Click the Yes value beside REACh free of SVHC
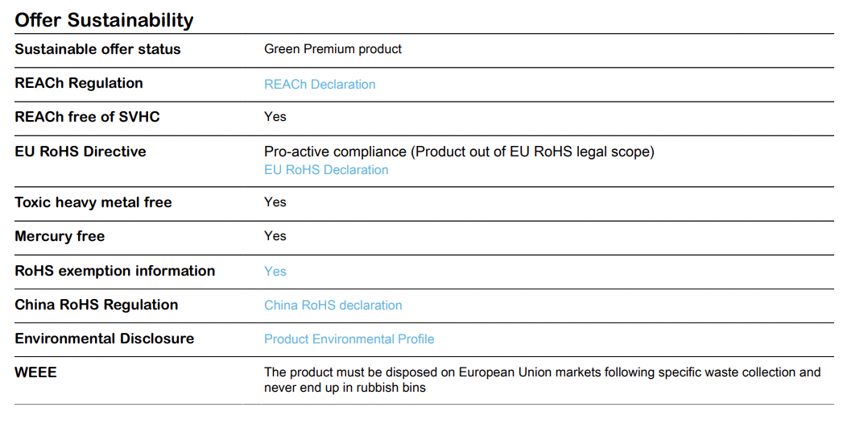 pos(275,117)
